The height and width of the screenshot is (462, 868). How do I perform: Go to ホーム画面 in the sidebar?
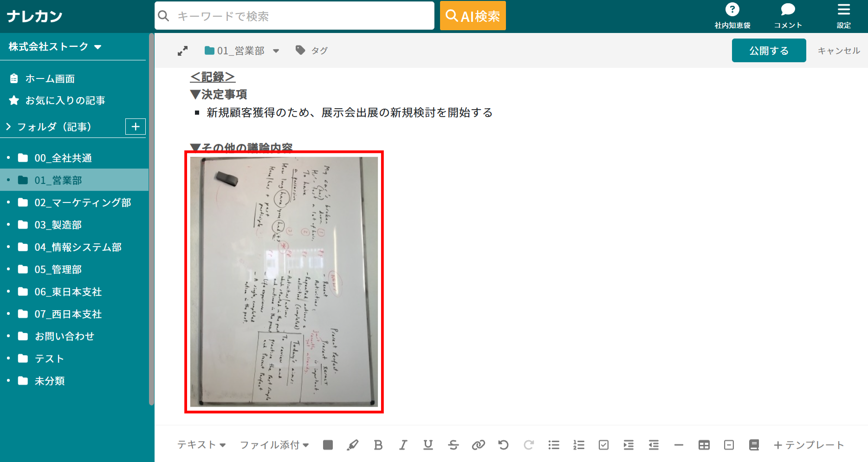(x=50, y=78)
